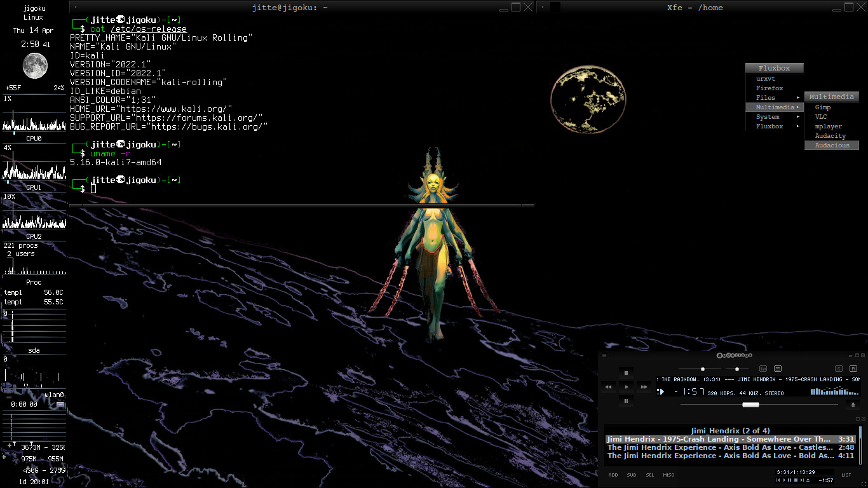
Task: Close the Audacious playlist window
Action: [x=862, y=419]
